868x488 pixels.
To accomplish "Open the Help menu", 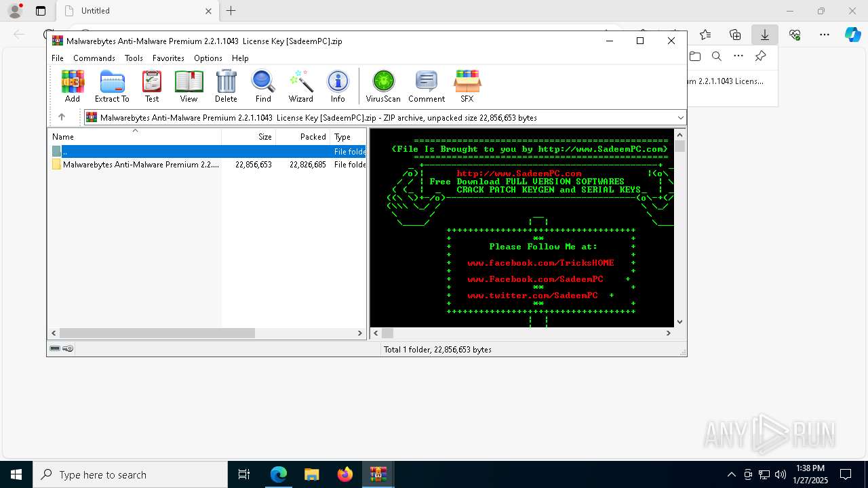I will (240, 58).
